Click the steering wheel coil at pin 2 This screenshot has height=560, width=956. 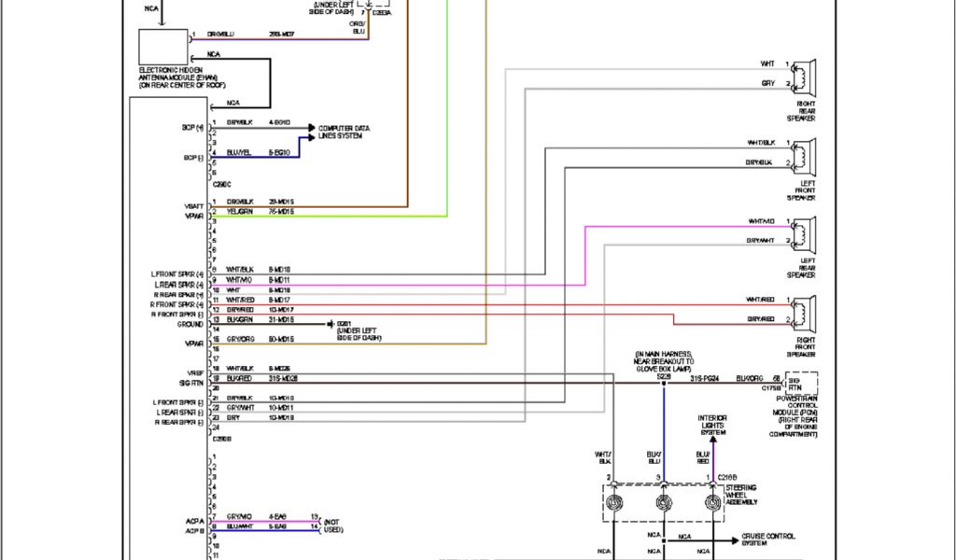coord(616,504)
